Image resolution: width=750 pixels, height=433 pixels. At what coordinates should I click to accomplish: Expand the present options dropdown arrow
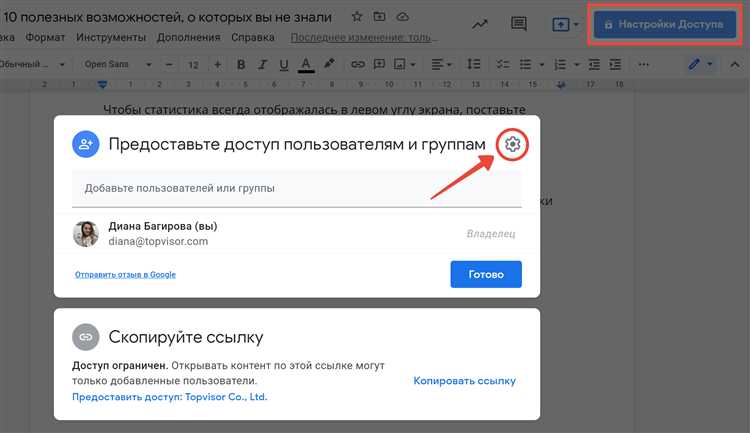click(576, 24)
